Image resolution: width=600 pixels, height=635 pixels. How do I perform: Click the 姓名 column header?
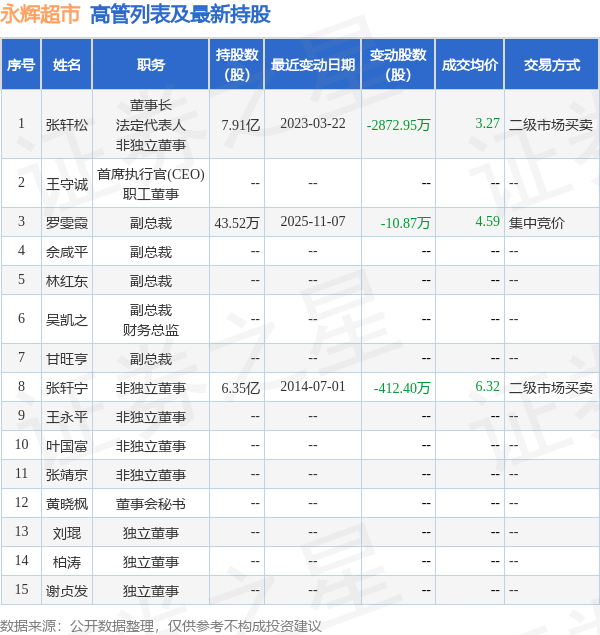pyautogui.click(x=67, y=65)
